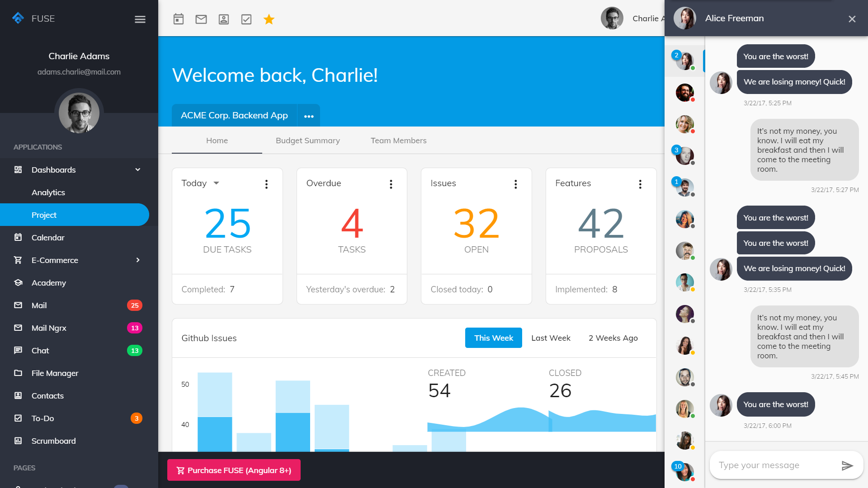The height and width of the screenshot is (488, 868).
Task: Click the Contacts icon in sidebar
Action: coord(18,395)
